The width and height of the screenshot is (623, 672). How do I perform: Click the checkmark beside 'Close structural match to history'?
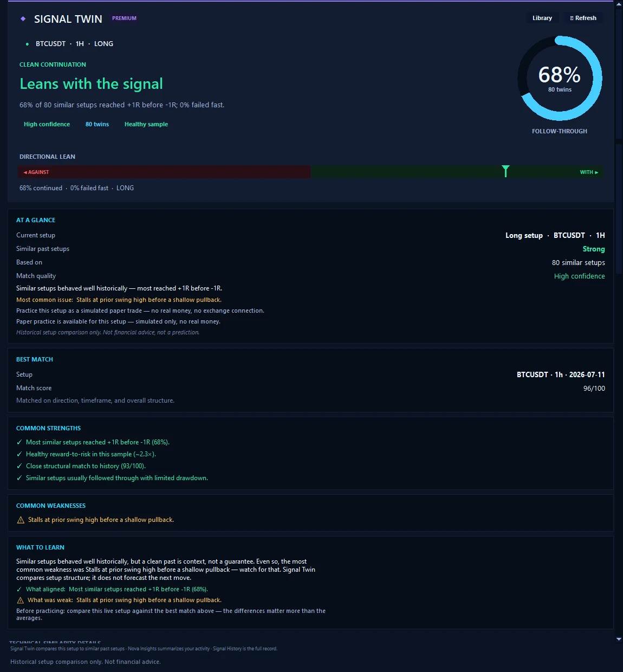click(x=20, y=466)
